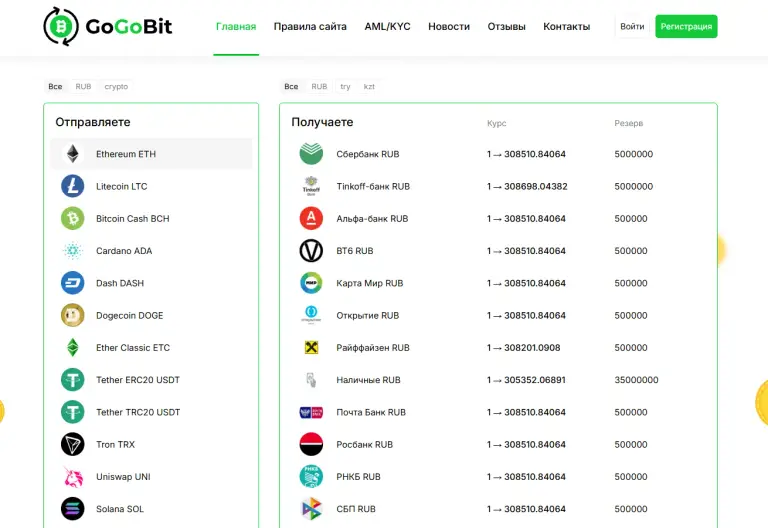Click Bitcoin Cash BCH label
The image size is (768, 528).
coord(133,219)
